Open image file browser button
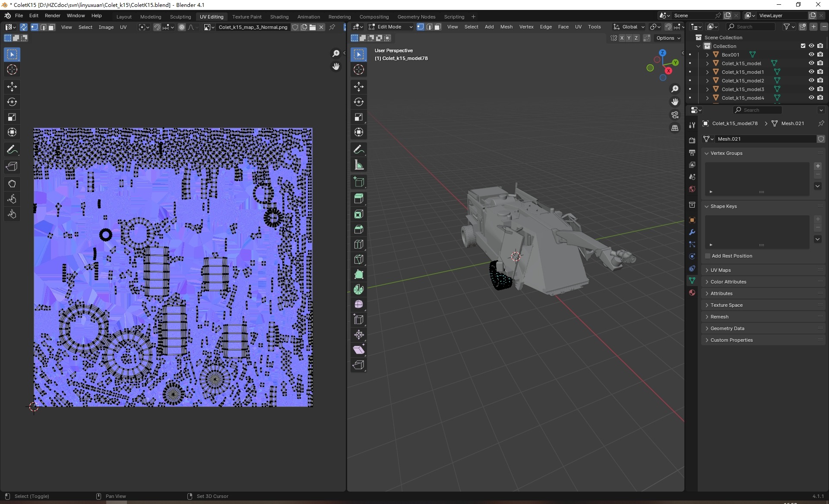 tap(313, 27)
